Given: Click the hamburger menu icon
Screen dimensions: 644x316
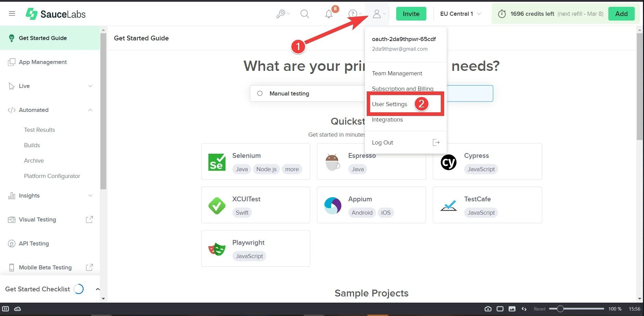Looking at the screenshot, I should [x=12, y=14].
